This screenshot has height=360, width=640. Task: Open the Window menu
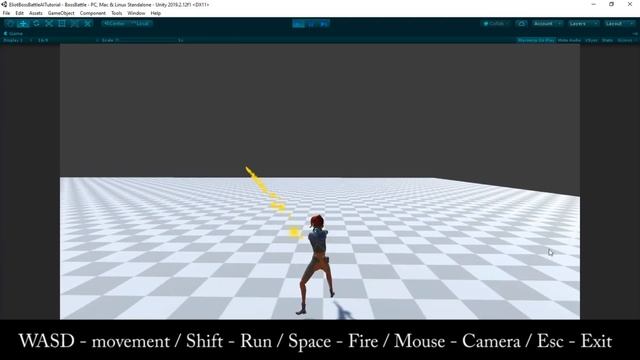coord(136,13)
